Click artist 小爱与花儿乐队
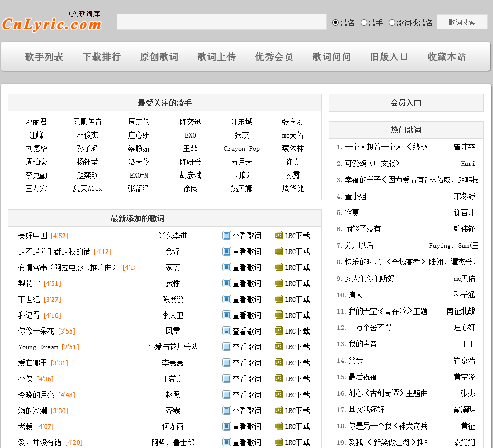Screen dimensions: 493x448 point(173,347)
